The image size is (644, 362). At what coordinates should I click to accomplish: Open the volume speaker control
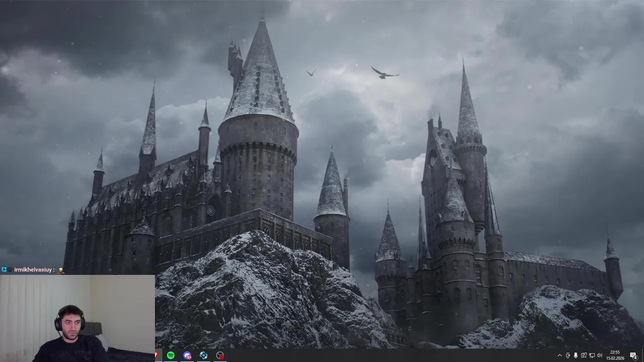[600, 355]
